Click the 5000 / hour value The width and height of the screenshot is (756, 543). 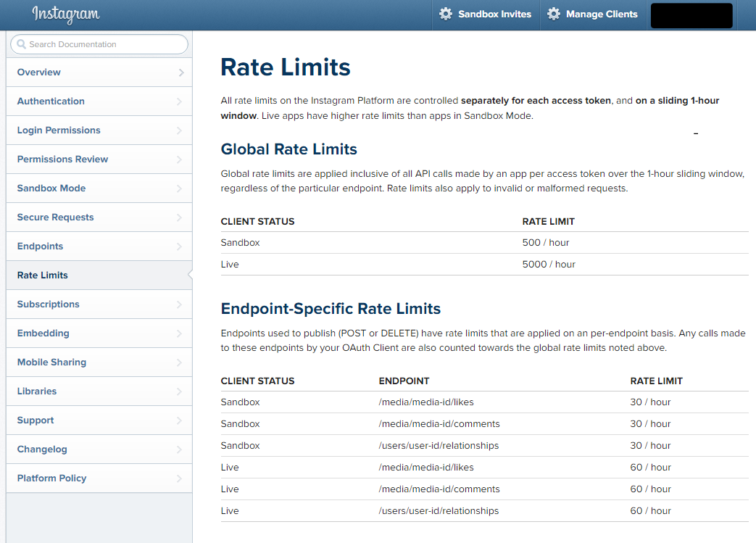point(549,265)
